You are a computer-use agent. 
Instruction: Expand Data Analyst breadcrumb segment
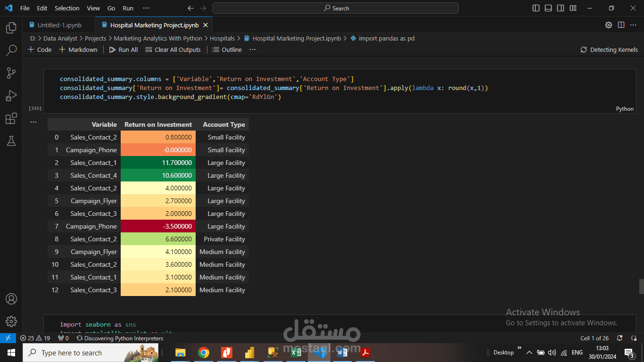[x=60, y=38]
